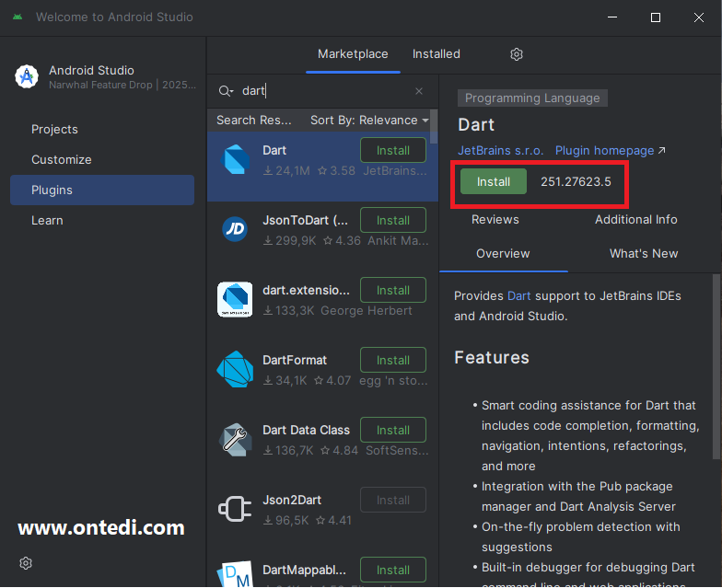Click the Android icon in title bar
This screenshot has height=588, width=722.
(x=17, y=17)
